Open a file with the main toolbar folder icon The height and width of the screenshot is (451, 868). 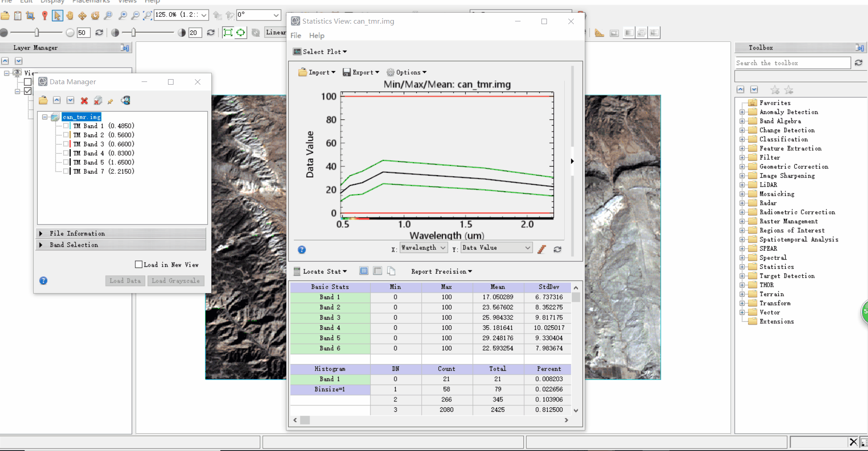coord(5,16)
